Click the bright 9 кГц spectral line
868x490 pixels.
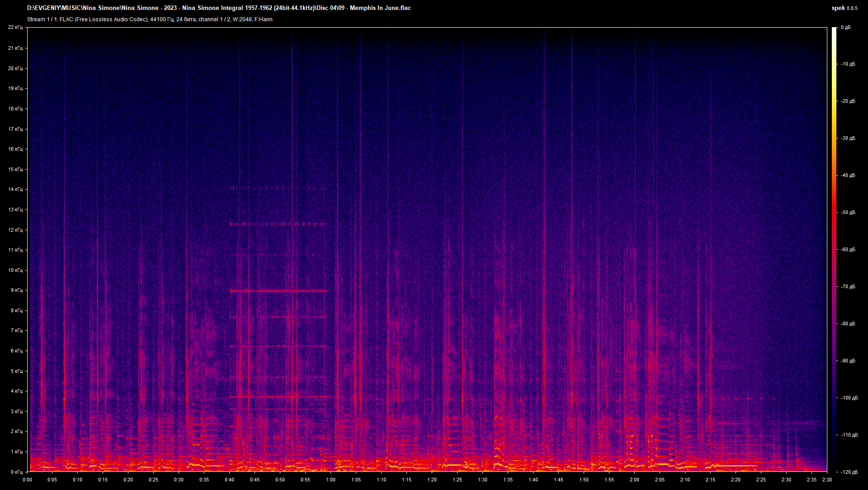(x=278, y=291)
